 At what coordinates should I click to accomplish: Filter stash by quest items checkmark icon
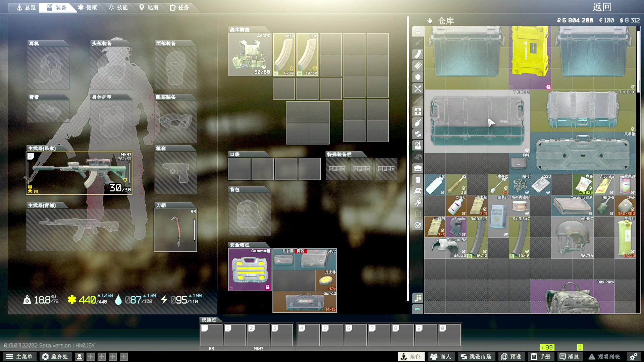[418, 225]
